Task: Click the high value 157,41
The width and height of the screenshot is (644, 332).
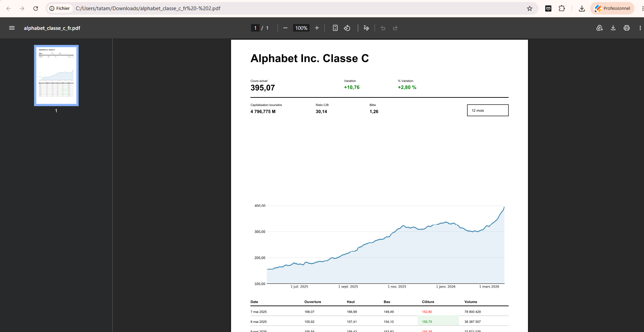Action: coord(352,322)
